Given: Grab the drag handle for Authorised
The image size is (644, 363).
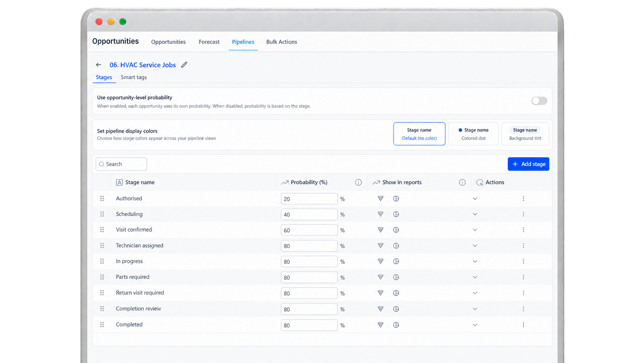Looking at the screenshot, I should (102, 199).
